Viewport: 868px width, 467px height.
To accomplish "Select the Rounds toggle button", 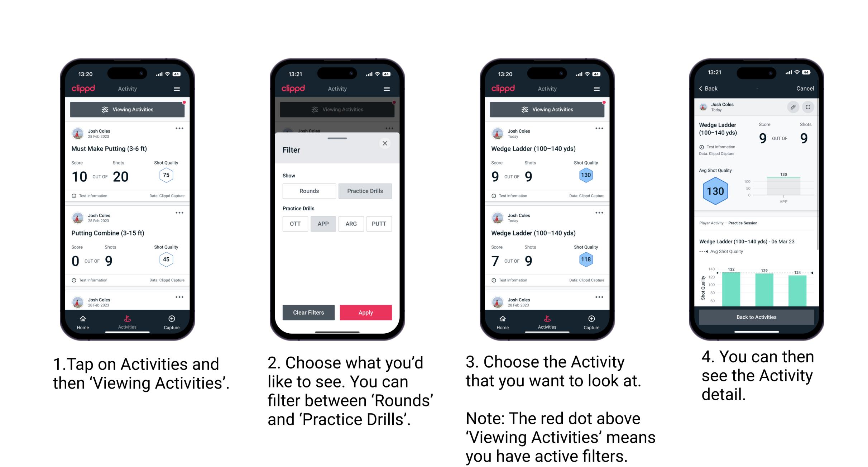I will coord(307,191).
